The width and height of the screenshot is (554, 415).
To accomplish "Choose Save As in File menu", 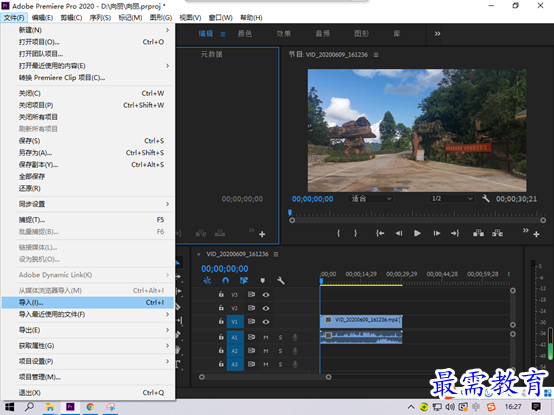I will click(88, 153).
